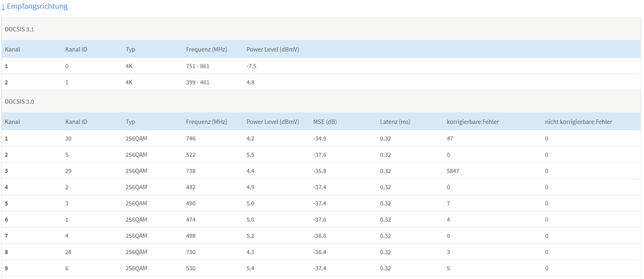Screen dimensions: 644x279
Task: Select Kanal ID 28 cell
Action: (68, 252)
